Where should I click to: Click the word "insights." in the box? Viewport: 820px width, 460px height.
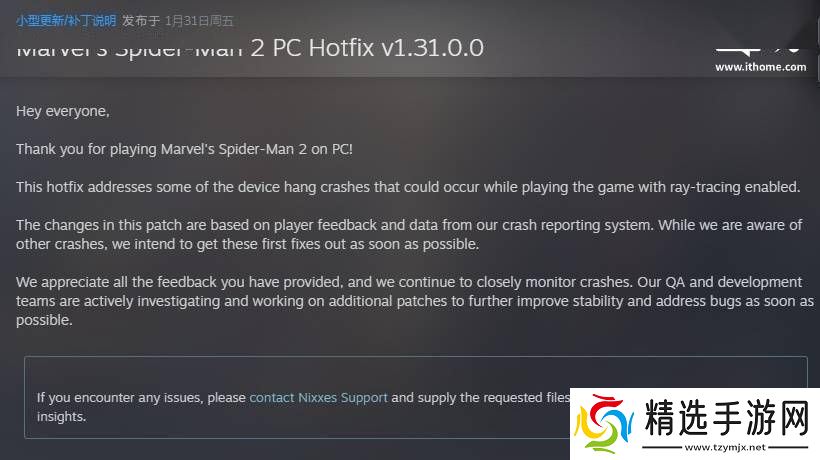[x=61, y=417]
